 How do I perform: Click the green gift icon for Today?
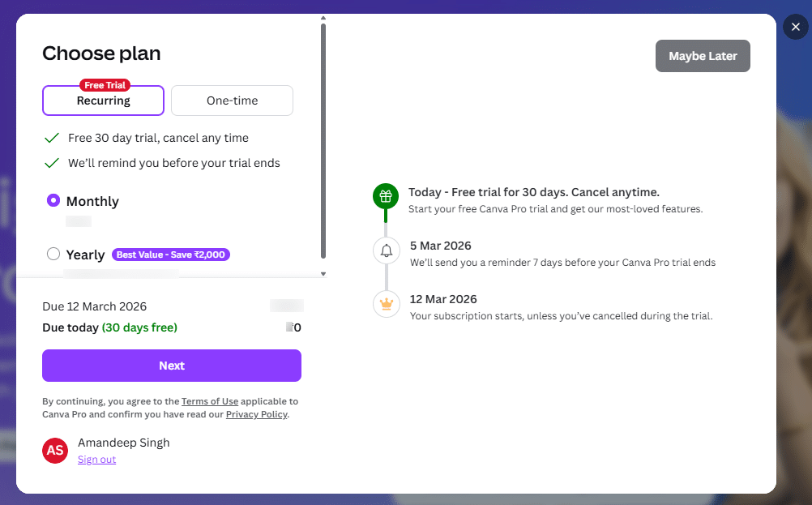(386, 196)
